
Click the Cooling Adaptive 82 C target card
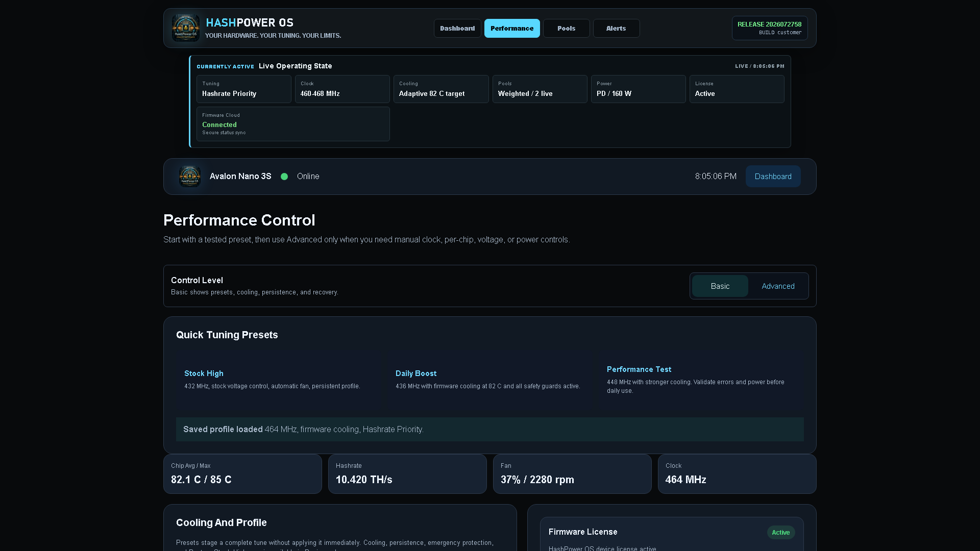(x=441, y=89)
